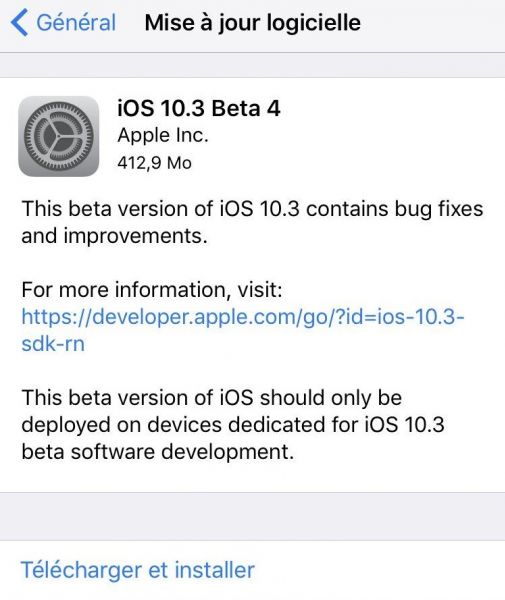Tap the 412,9 Mo update size
This screenshot has width=505, height=600.
click(154, 163)
